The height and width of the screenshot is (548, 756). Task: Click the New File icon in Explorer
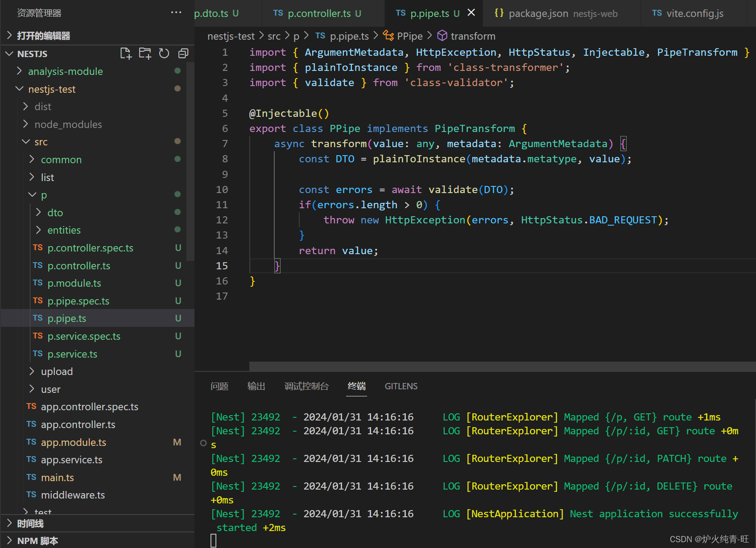[126, 53]
